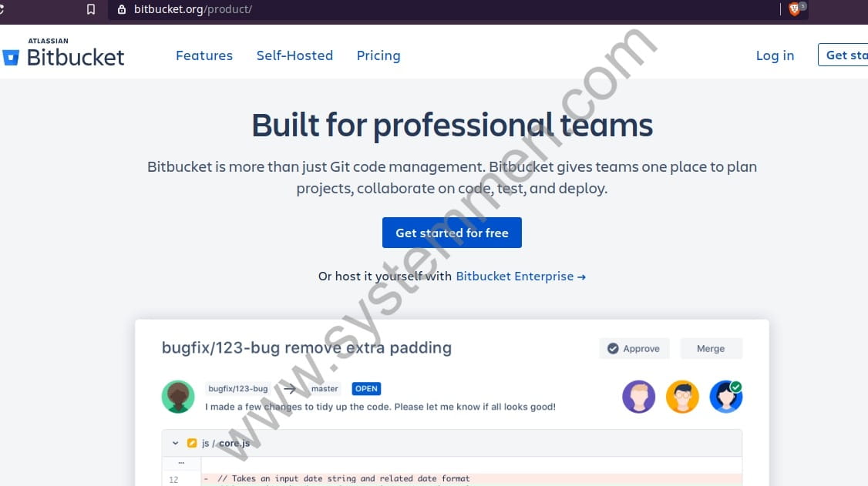Click the green author avatar
The width and height of the screenshot is (868, 486).
(178, 397)
